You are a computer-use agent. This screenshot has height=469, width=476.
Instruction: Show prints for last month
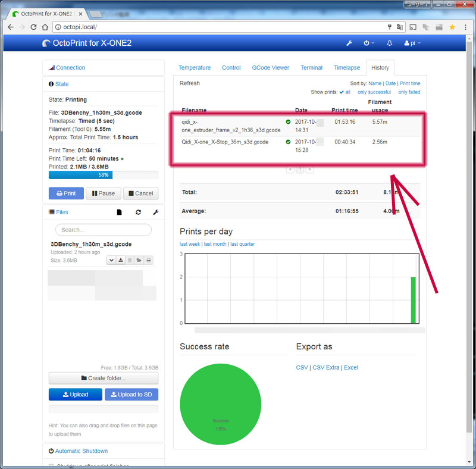[x=215, y=244]
